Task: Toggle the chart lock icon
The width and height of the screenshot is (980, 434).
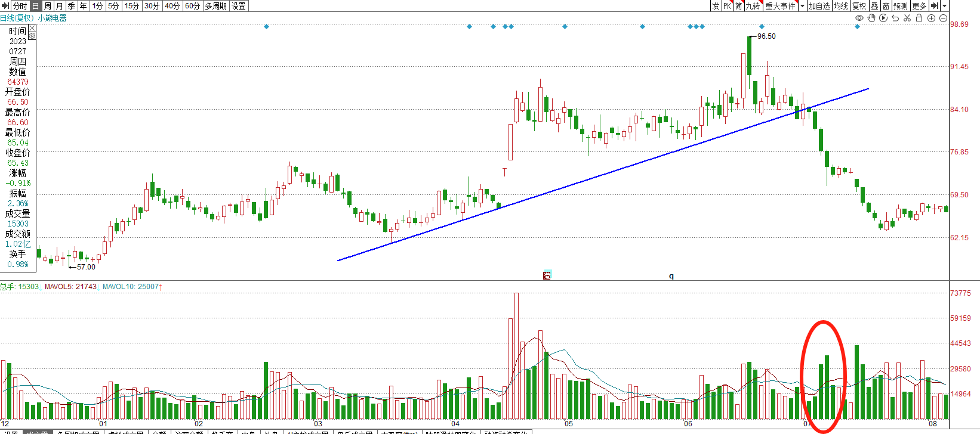Action: [919, 18]
